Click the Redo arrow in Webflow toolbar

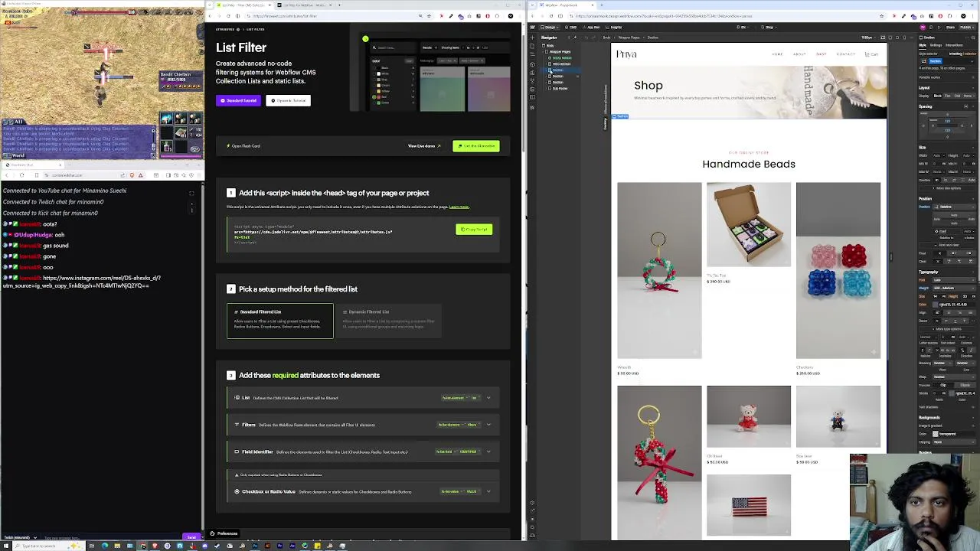pos(594,37)
